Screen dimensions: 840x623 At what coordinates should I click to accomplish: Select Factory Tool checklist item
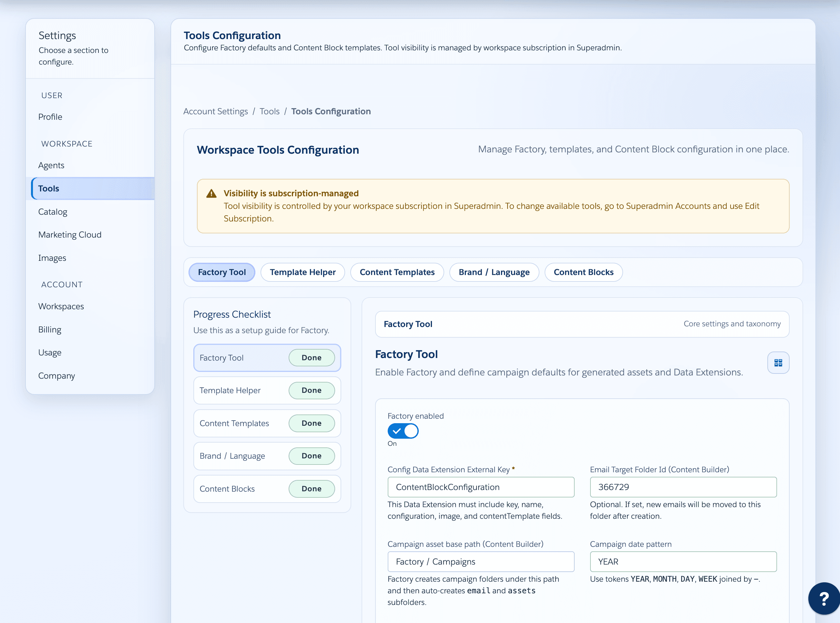click(267, 358)
